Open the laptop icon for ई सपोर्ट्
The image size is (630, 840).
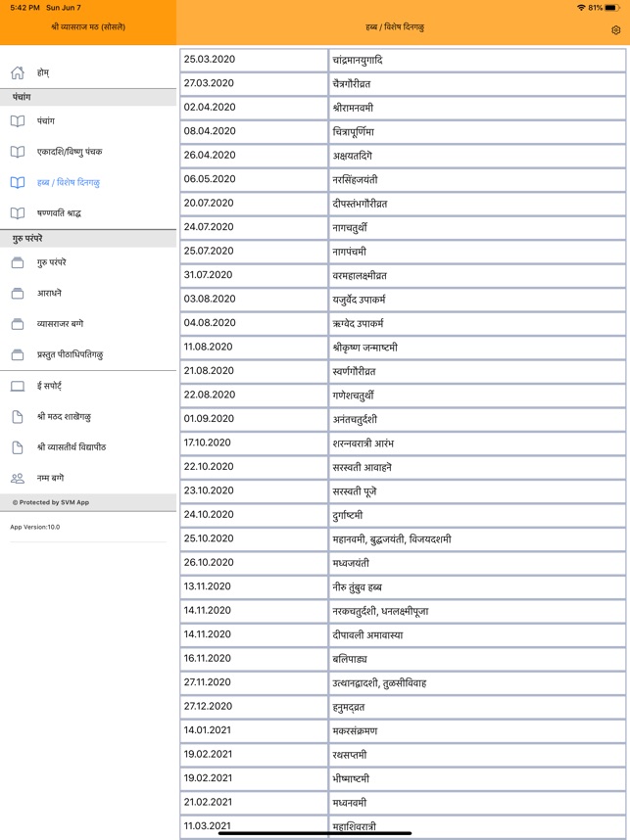[18, 387]
